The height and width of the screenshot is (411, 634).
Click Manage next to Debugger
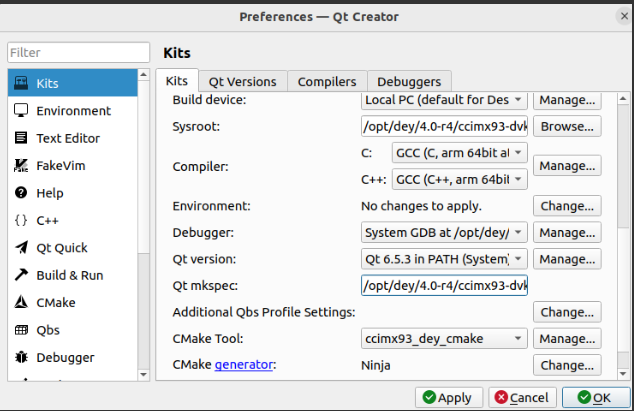tap(567, 233)
